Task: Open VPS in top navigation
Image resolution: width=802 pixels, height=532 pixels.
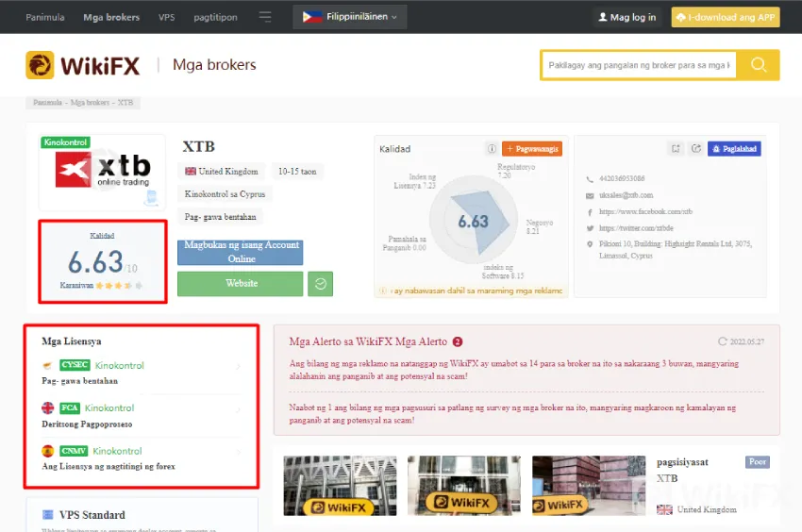Action: coord(167,17)
